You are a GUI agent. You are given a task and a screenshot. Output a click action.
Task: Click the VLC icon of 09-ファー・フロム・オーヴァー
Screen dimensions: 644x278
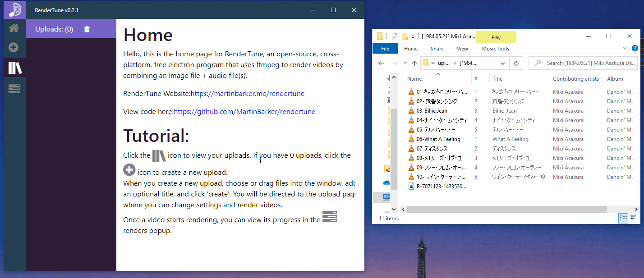411,168
